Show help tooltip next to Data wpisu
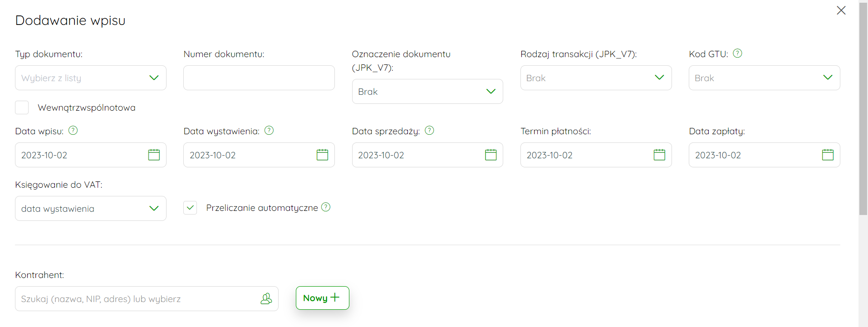 (x=73, y=131)
